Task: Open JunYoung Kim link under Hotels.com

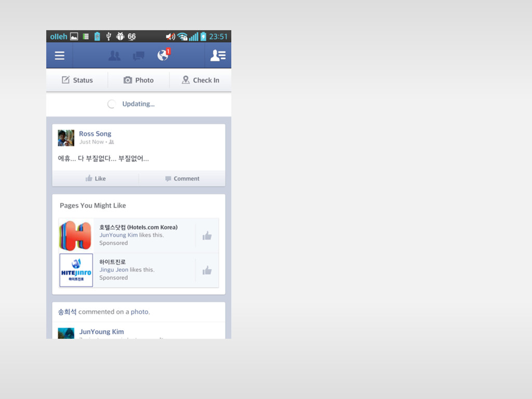Action: tap(118, 235)
